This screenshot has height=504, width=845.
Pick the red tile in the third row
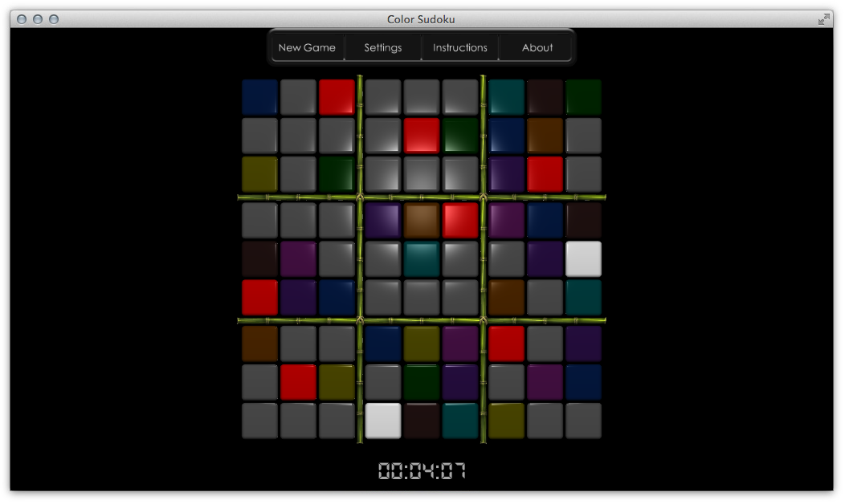pos(545,174)
